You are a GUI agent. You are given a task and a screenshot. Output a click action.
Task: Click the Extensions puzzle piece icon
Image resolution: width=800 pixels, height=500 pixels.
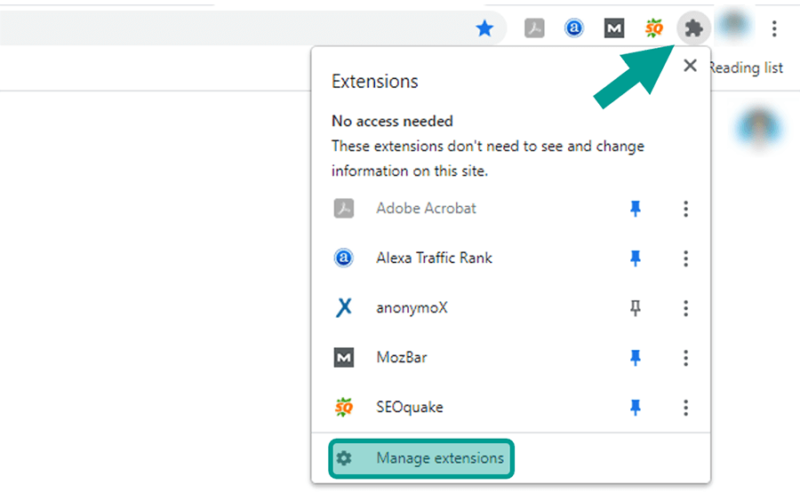[693, 28]
